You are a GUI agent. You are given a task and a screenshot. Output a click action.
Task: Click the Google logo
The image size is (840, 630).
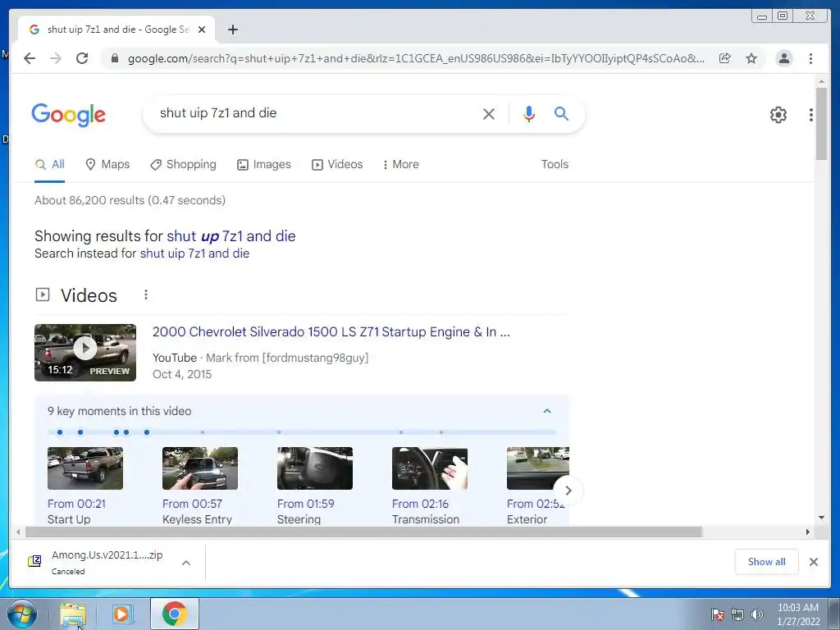click(x=69, y=114)
